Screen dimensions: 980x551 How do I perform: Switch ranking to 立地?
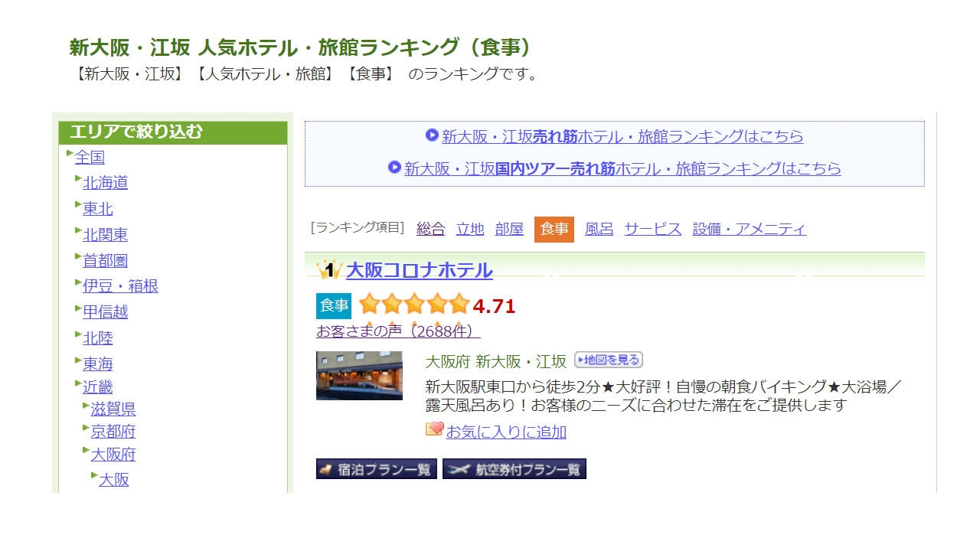470,229
